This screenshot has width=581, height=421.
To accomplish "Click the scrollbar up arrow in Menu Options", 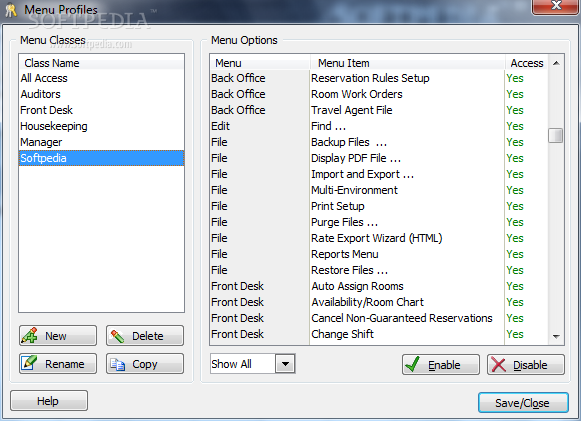I will point(556,63).
